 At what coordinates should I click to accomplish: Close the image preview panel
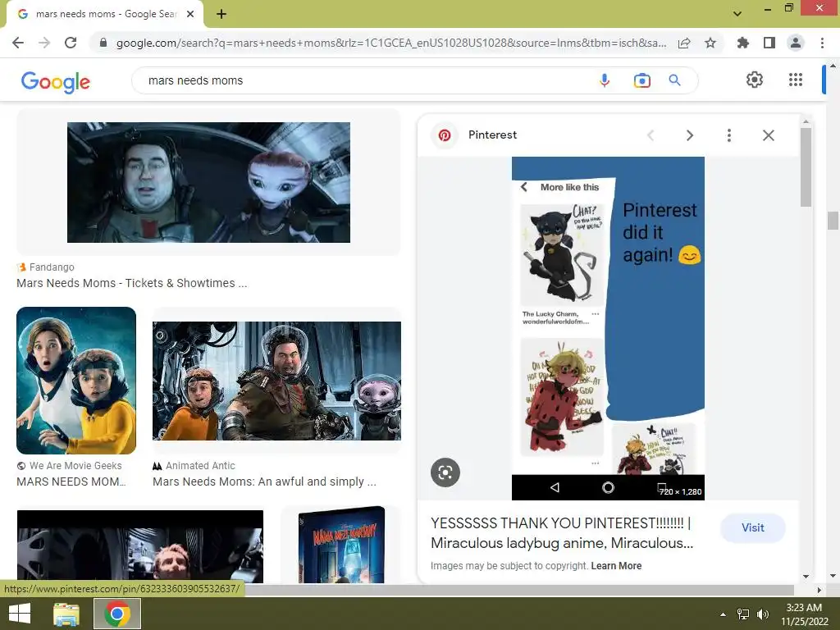point(768,135)
